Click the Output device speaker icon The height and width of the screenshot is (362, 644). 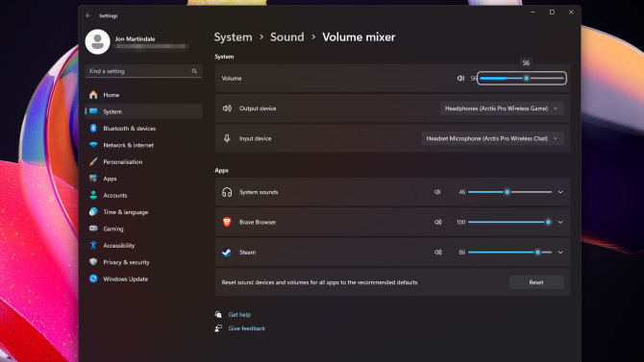(227, 109)
